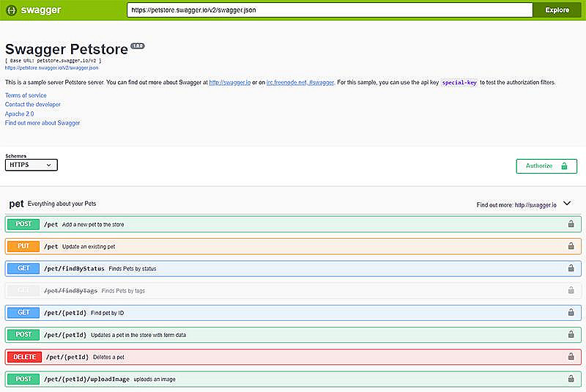Click the Explore button
The image size is (586, 392).
coord(557,10)
